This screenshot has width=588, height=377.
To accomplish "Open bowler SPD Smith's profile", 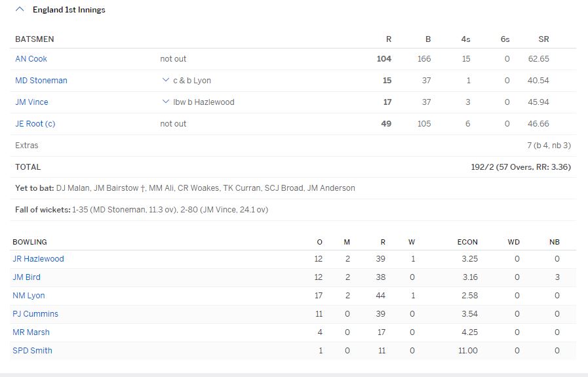I will [x=32, y=350].
